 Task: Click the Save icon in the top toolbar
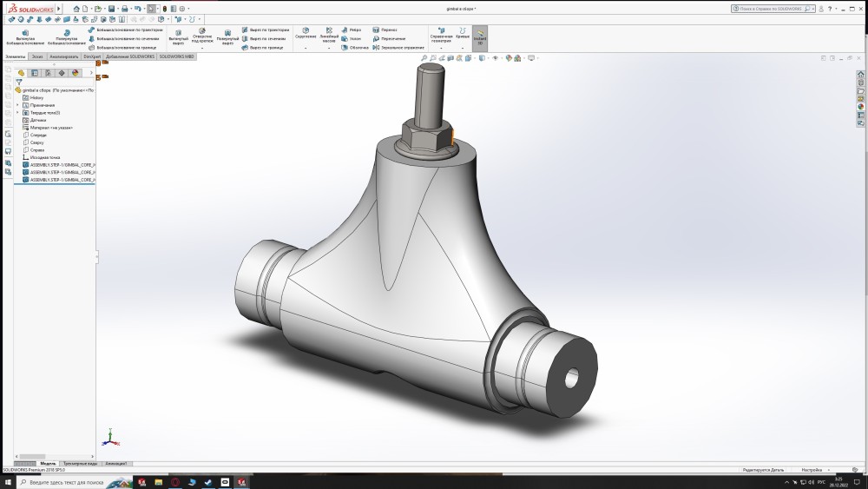tap(112, 9)
